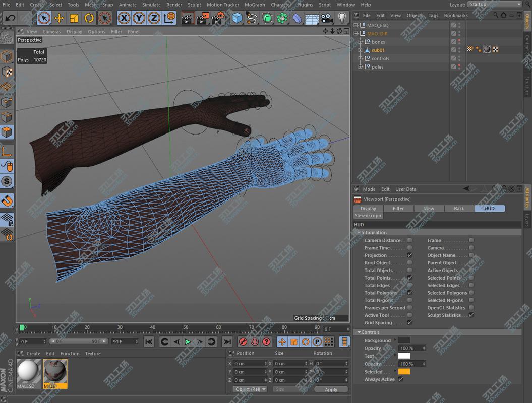532x403 pixels.
Task: Uncheck Grid Spacing checkbox
Action: click(410, 323)
